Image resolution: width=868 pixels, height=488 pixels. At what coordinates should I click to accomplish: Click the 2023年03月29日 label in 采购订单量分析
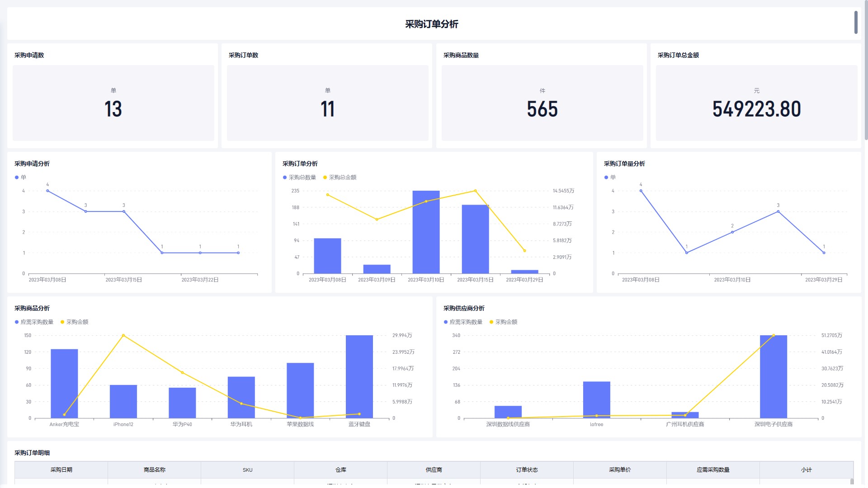click(824, 280)
